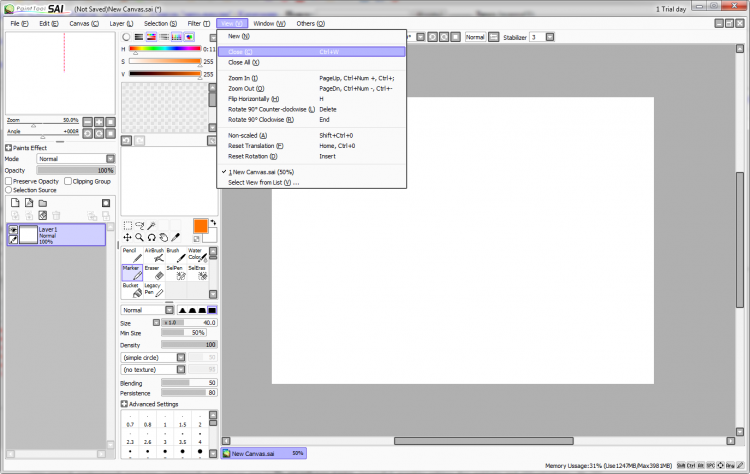
Task: Select the AirBrush tool
Action: tap(154, 255)
